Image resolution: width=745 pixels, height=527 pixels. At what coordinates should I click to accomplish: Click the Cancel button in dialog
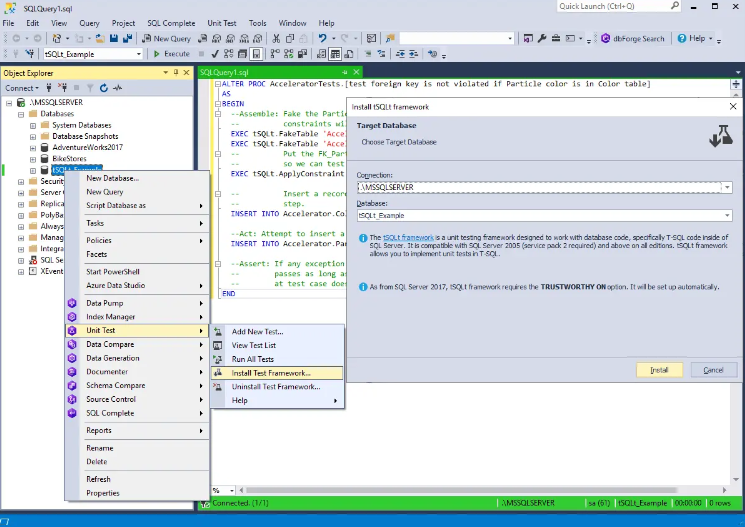point(714,370)
